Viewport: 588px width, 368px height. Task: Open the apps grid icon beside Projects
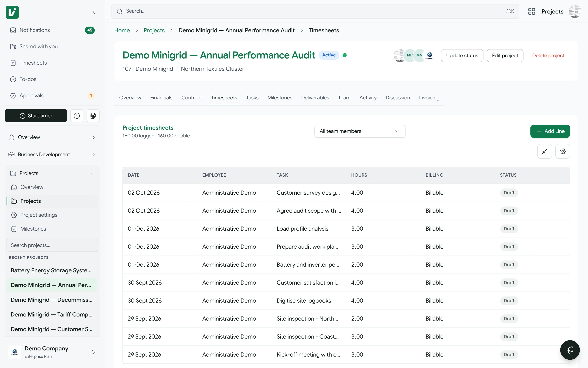coord(531,11)
